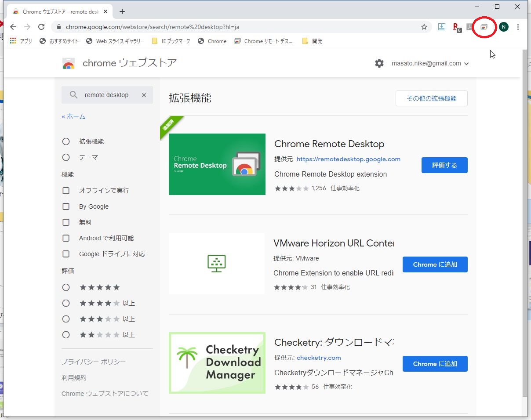Select the three stars 以上 rating filter

pos(66,319)
